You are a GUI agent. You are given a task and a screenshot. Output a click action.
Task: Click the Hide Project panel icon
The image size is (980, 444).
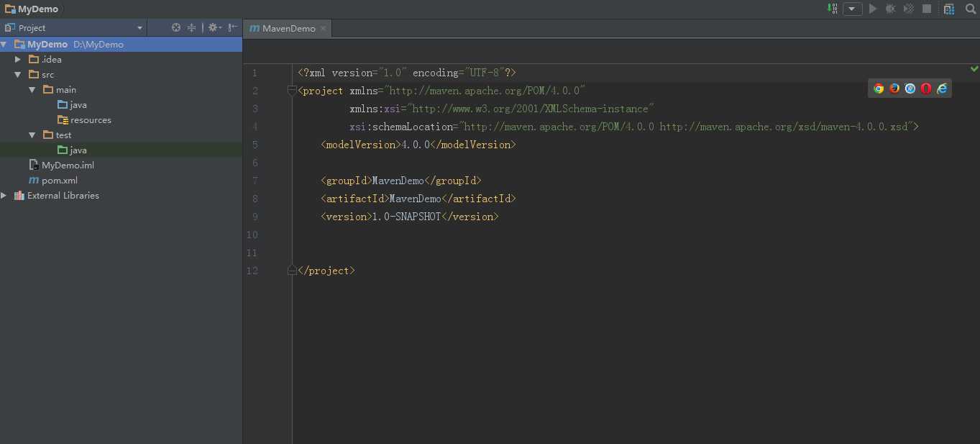233,27
